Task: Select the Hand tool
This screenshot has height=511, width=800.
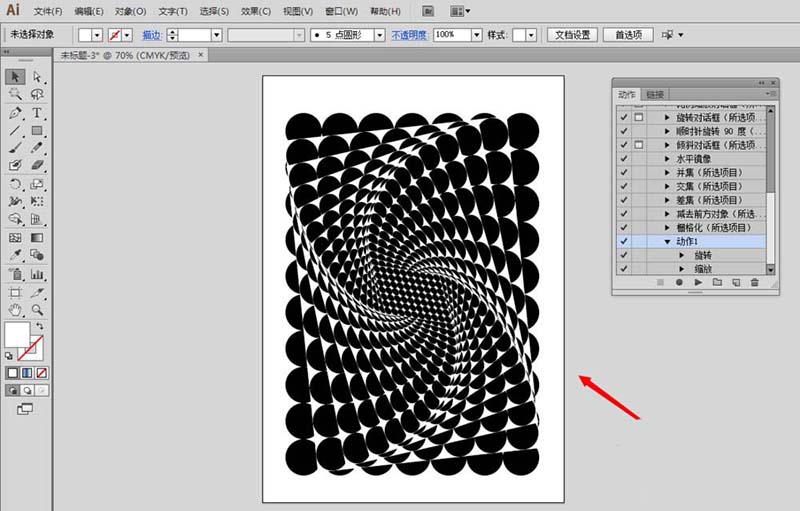Action: (x=15, y=310)
